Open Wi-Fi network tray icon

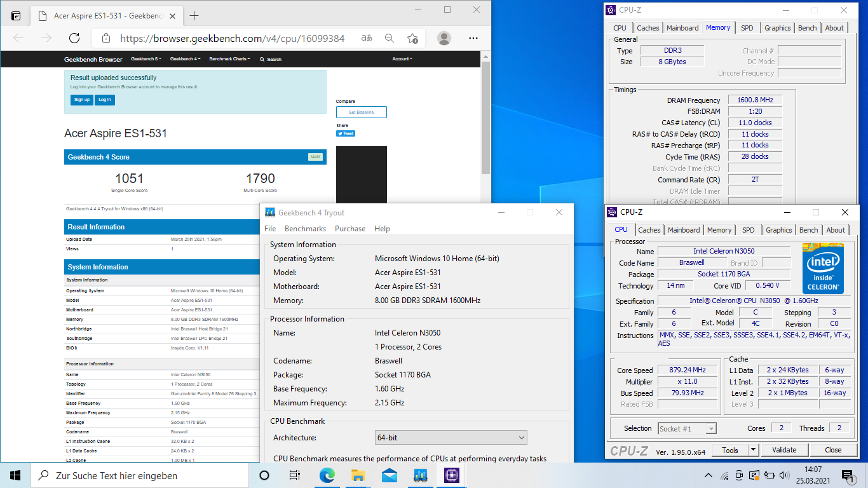(725, 475)
